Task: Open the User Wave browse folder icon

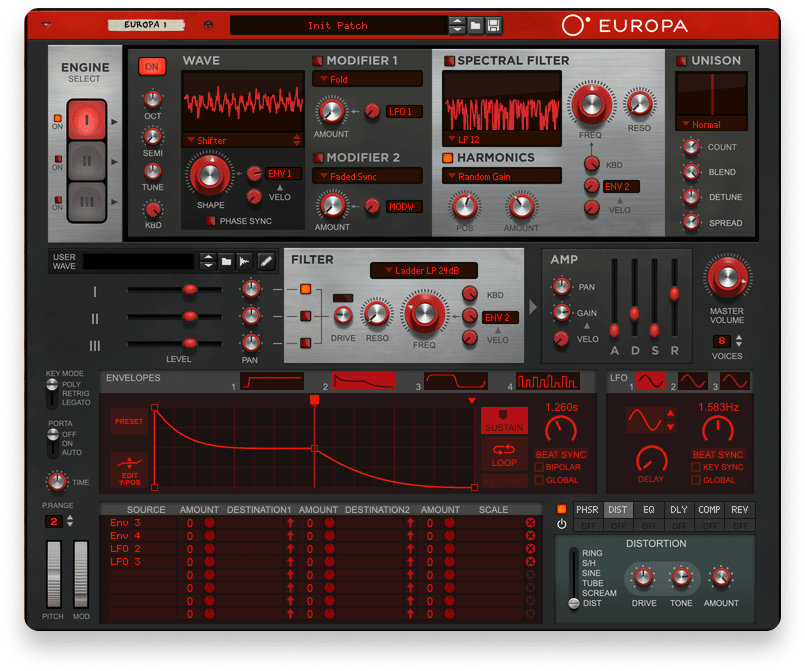Action: [226, 262]
